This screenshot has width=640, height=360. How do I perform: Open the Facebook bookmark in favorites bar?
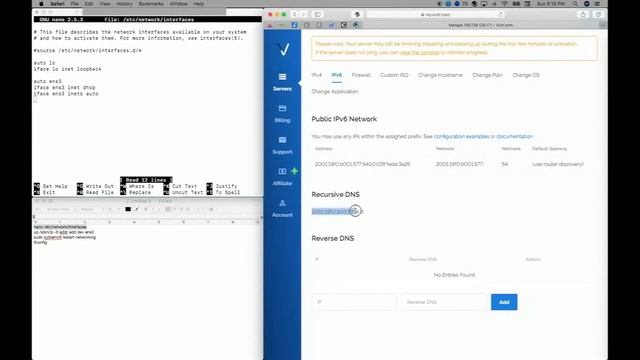point(294,25)
